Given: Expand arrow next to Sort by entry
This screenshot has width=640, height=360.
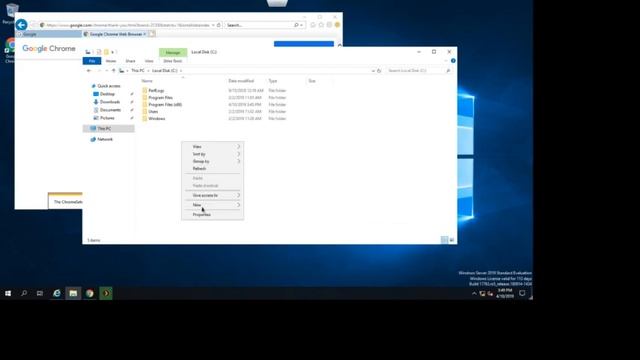Looking at the screenshot, I should tap(239, 154).
